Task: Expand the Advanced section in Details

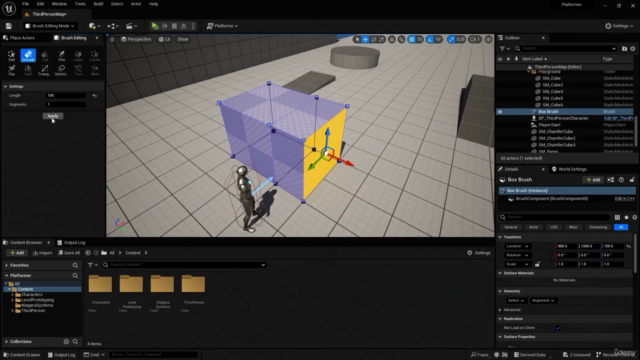Action: point(500,310)
